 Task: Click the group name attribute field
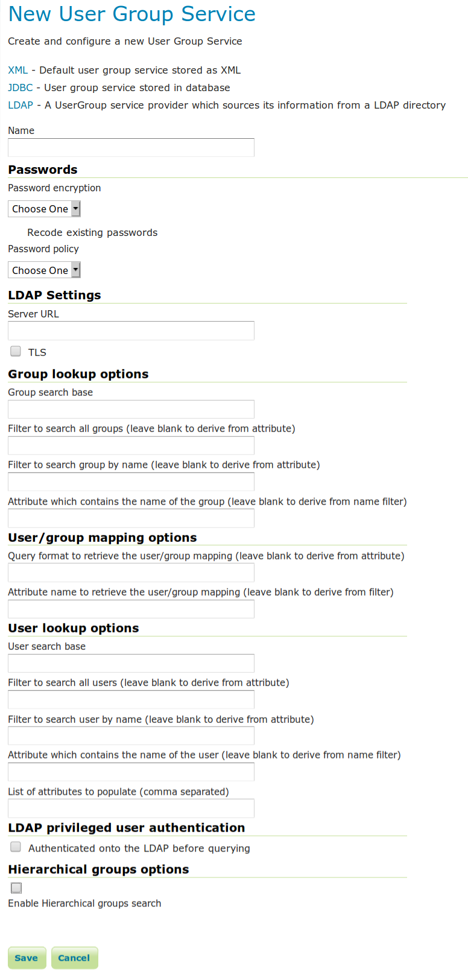131,518
